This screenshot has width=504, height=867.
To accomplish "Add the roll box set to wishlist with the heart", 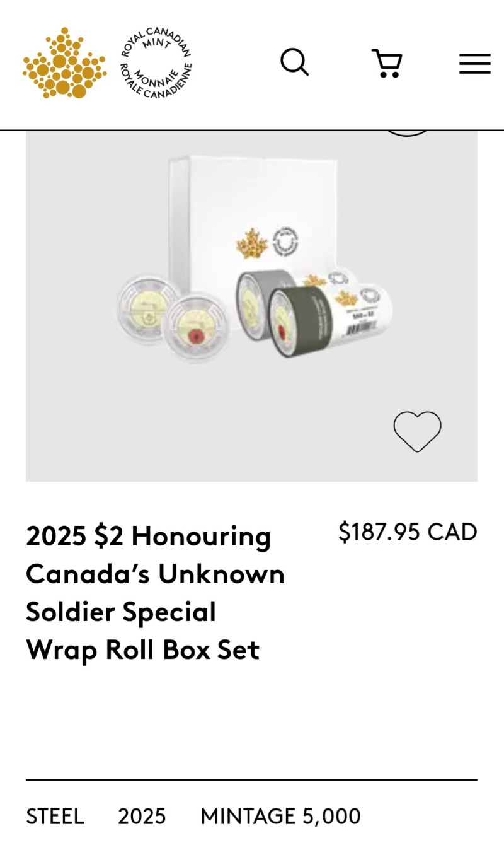I will (417, 431).
